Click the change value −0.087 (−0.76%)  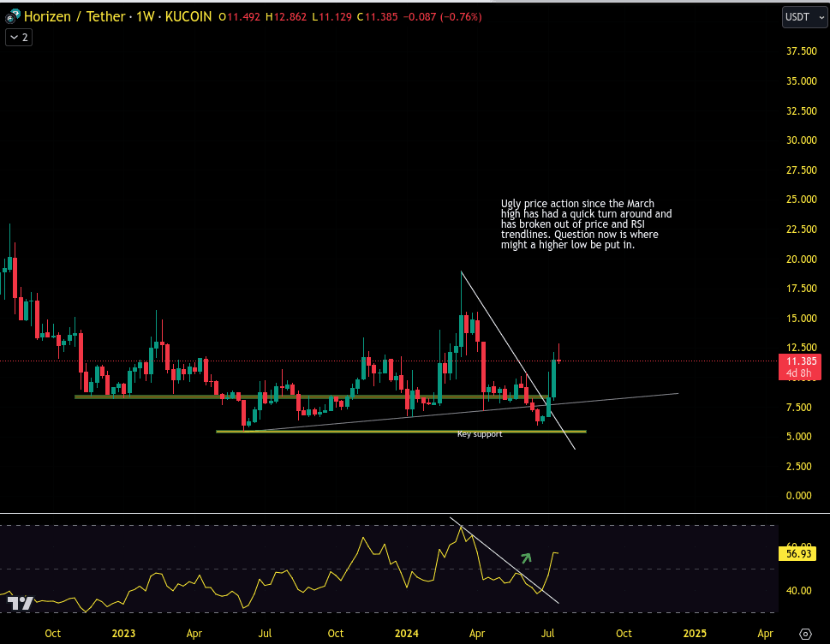tap(443, 17)
